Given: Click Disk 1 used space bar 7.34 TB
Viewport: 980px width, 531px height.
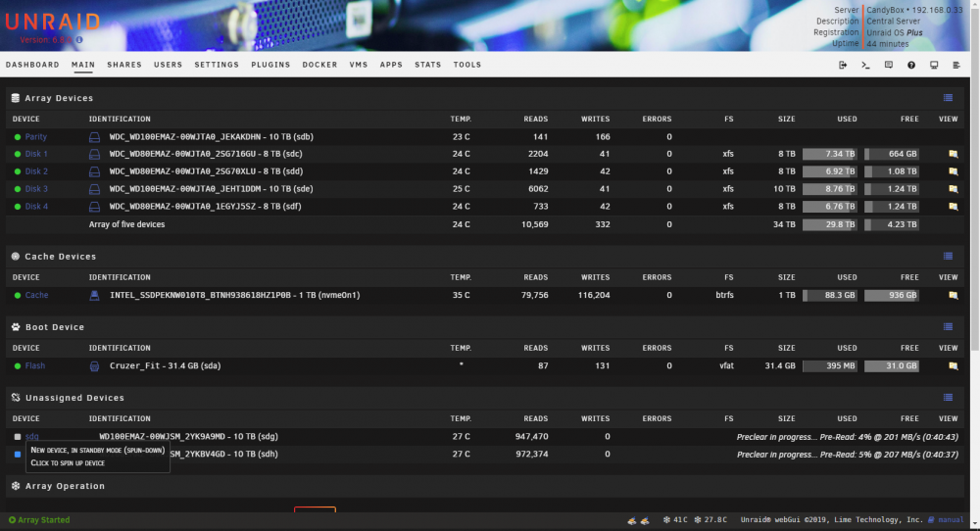Looking at the screenshot, I should tap(829, 154).
